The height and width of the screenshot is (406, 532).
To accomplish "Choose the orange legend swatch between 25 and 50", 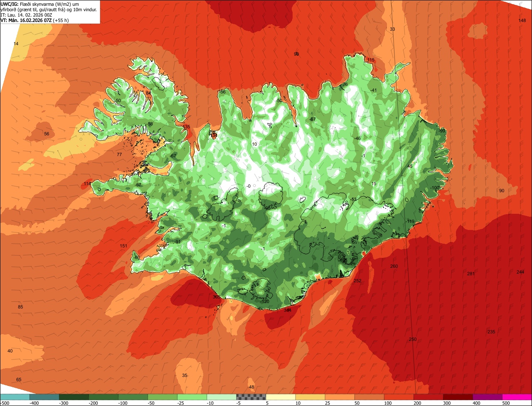I will tap(340, 397).
